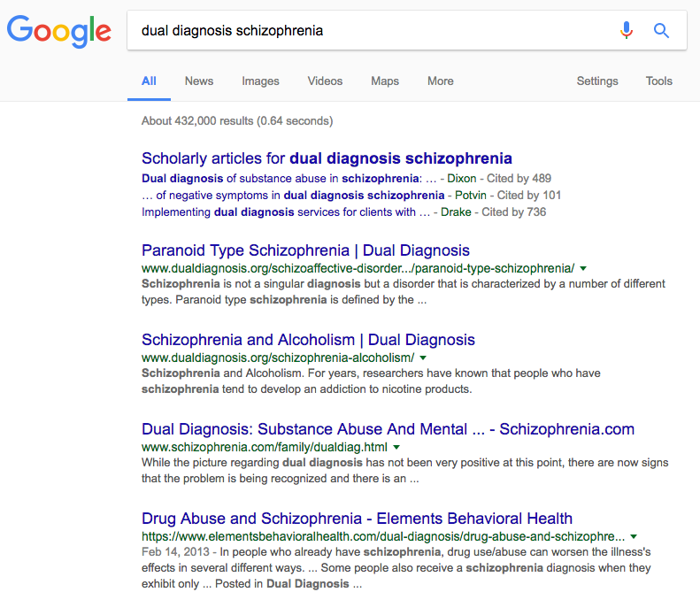This screenshot has width=700, height=600.
Task: Expand dropdown arrow next to dualdiag.html URL
Action: [x=396, y=448]
